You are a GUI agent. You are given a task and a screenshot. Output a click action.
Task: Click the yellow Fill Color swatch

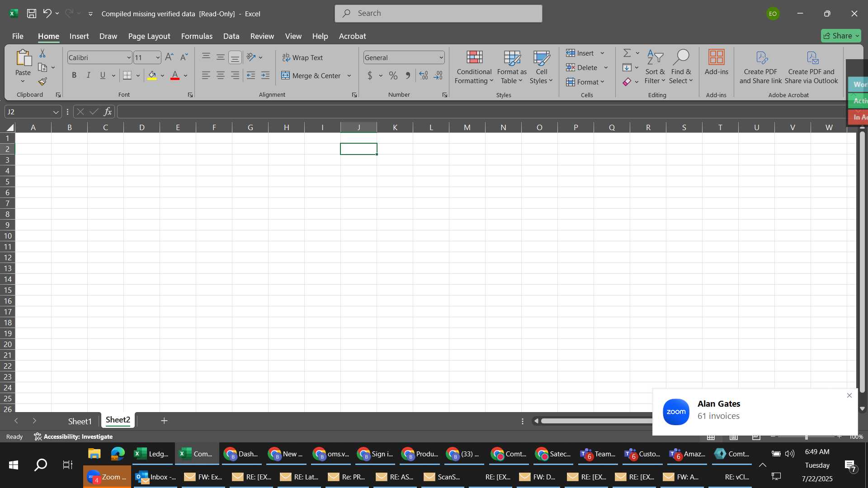152,75
